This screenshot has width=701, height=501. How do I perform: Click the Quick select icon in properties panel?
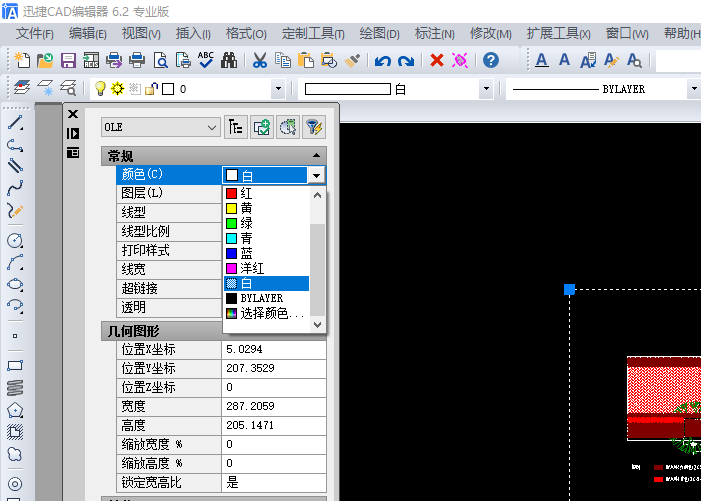[x=288, y=127]
